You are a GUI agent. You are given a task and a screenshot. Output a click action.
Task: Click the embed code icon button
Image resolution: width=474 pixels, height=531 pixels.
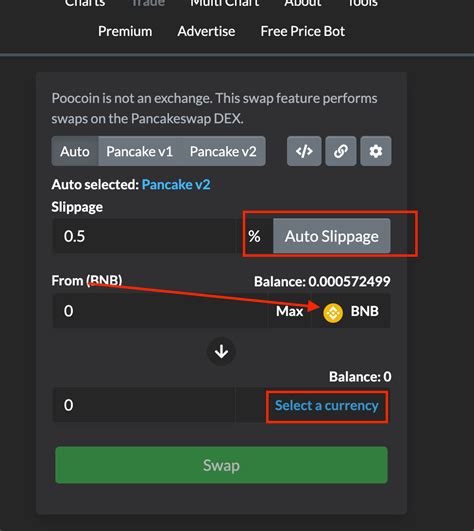(x=304, y=151)
